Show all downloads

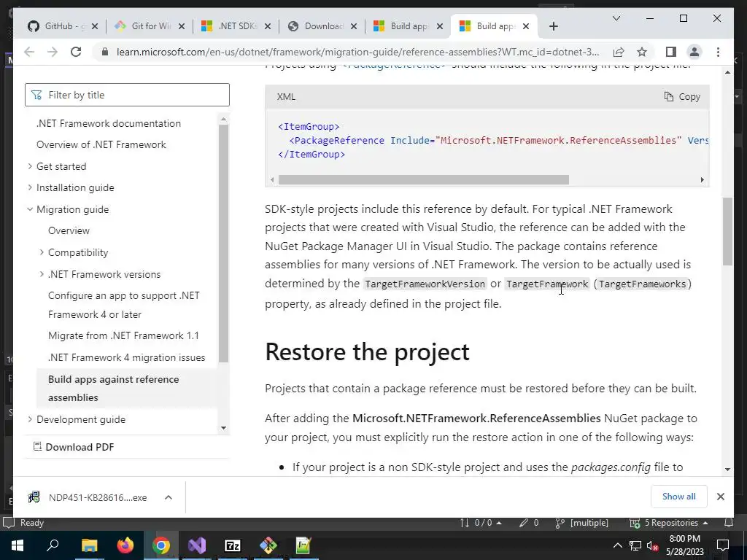coord(678,496)
